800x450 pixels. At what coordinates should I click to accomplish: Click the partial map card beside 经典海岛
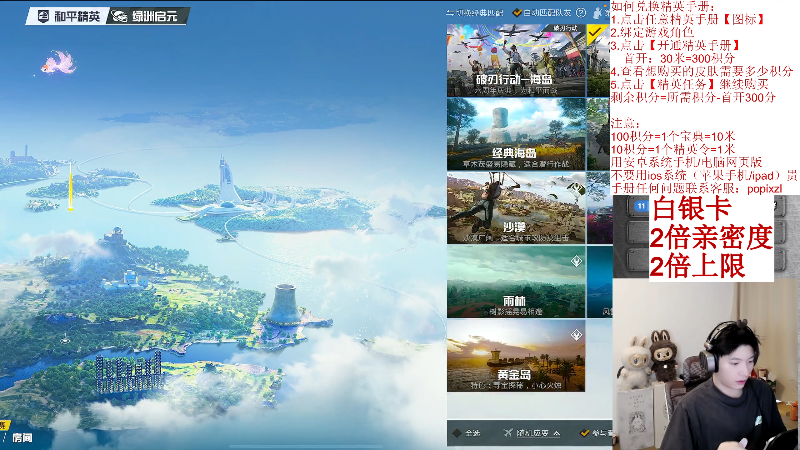click(x=598, y=134)
